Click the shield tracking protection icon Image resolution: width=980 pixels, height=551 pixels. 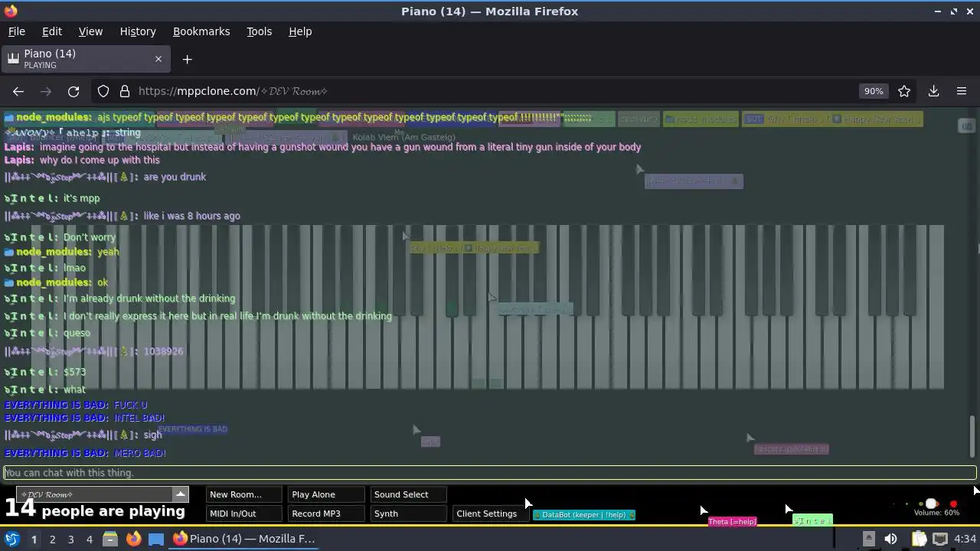tap(103, 91)
